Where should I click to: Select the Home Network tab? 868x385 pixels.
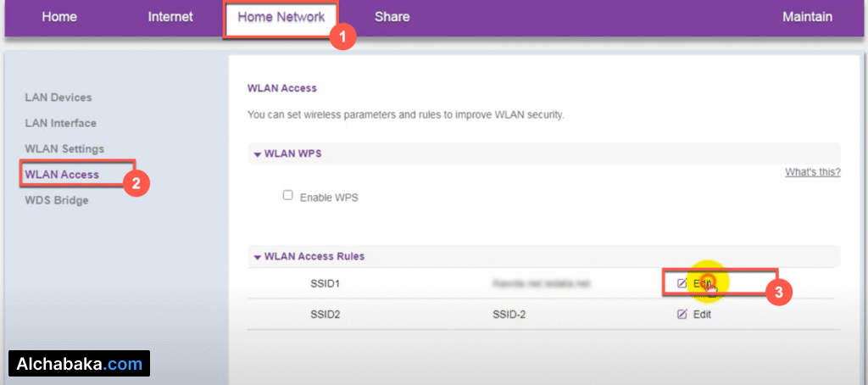point(281,17)
